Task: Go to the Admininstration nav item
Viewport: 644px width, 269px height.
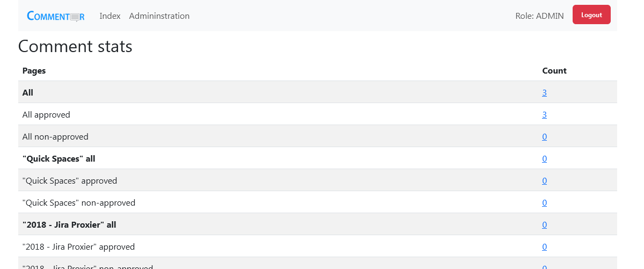Action: (x=159, y=16)
